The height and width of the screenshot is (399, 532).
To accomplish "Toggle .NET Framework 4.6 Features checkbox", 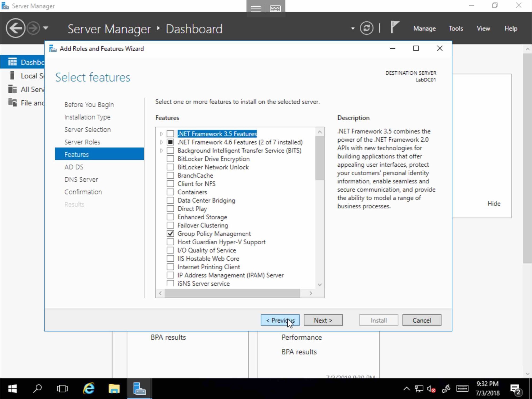I will pos(170,142).
